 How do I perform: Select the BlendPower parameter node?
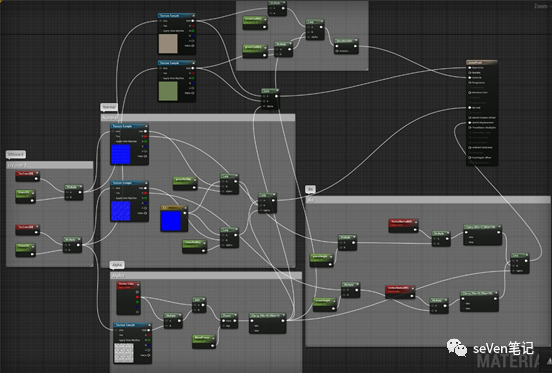(204, 341)
